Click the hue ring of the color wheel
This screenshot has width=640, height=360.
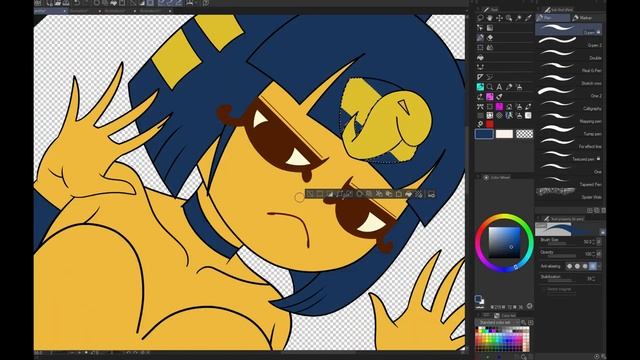pyautogui.click(x=504, y=216)
